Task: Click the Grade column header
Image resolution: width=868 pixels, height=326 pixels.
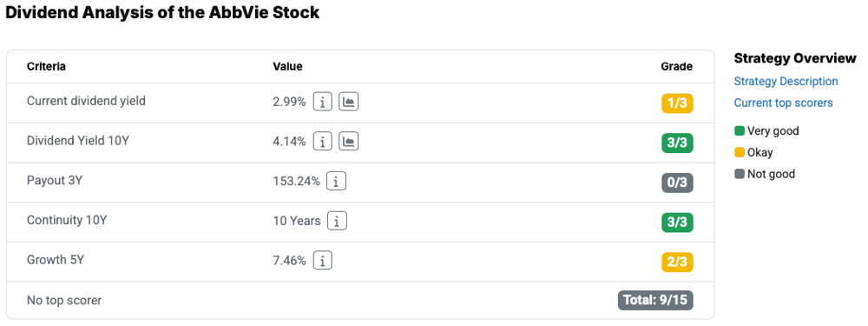Action: tap(676, 67)
